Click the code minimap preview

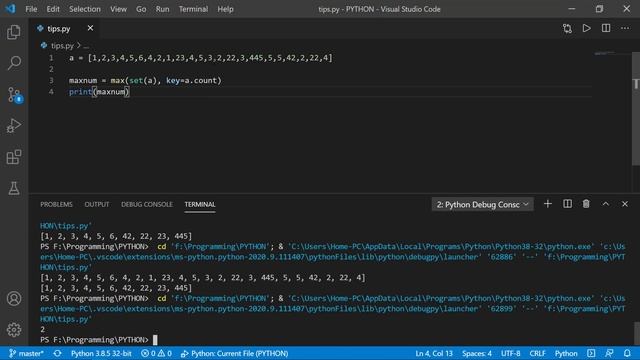pos(604,53)
